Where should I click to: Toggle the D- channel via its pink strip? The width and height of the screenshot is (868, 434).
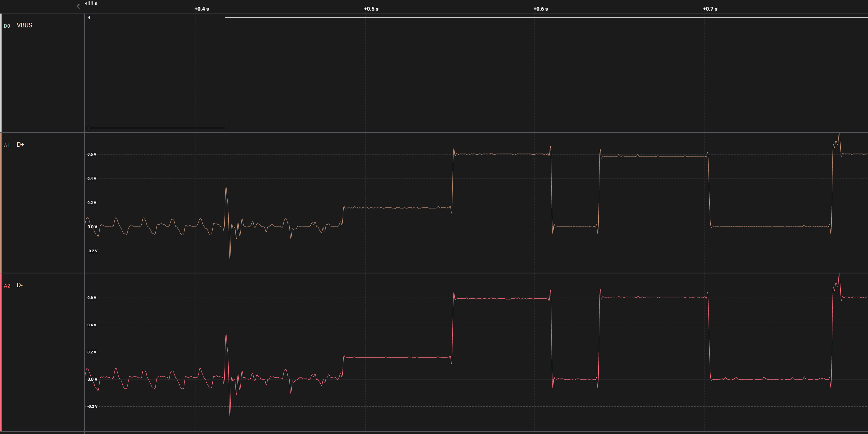tap(1, 354)
